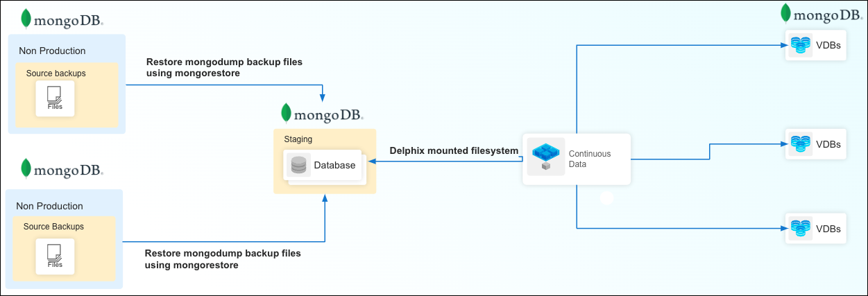Image resolution: width=868 pixels, height=296 pixels.
Task: Click the MongoDB logo in the top-left corner
Action: click(62, 21)
